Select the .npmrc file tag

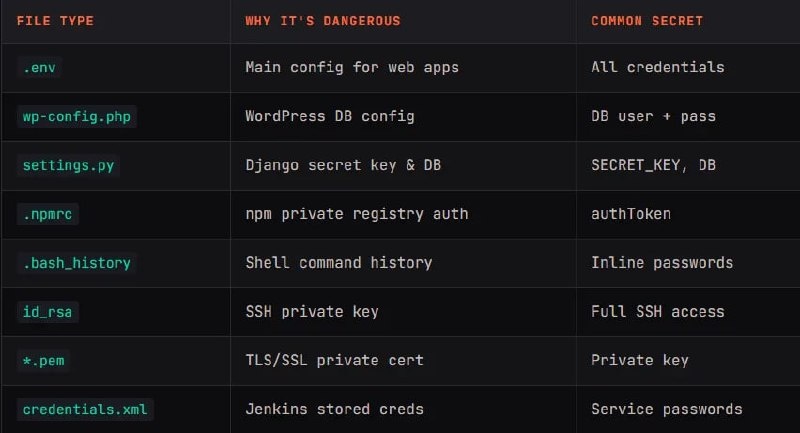click(x=47, y=214)
